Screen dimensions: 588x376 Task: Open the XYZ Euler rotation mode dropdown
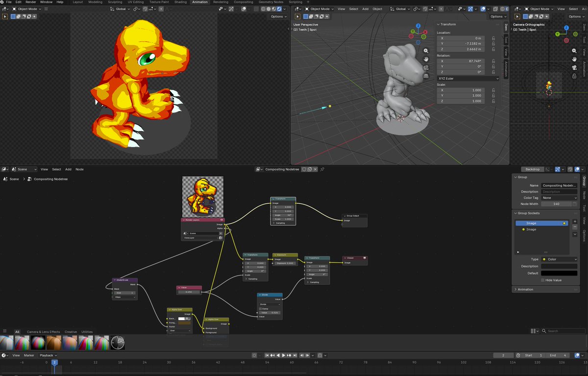pyautogui.click(x=468, y=78)
